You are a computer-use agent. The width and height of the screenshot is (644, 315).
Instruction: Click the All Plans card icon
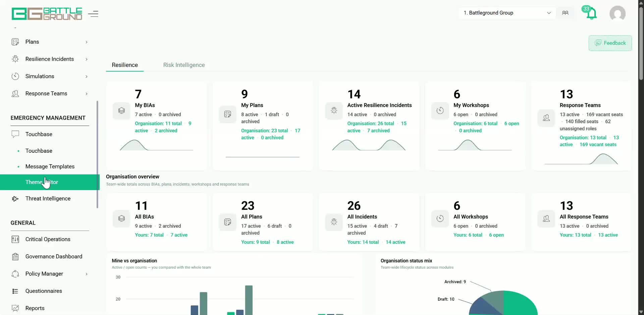coord(227,222)
